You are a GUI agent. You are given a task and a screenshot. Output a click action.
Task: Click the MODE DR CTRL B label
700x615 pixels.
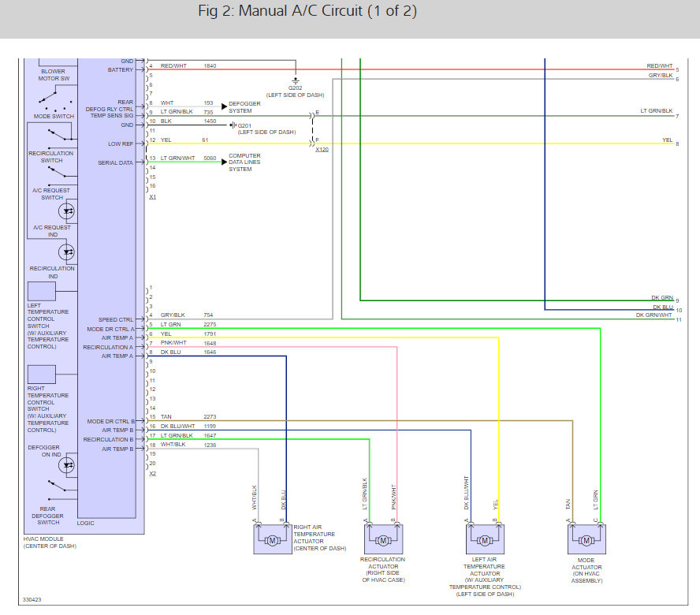tap(110, 421)
